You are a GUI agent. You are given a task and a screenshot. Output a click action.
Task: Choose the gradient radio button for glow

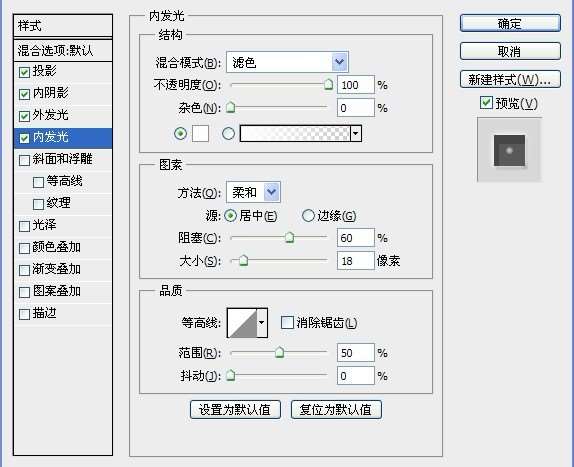click(228, 134)
